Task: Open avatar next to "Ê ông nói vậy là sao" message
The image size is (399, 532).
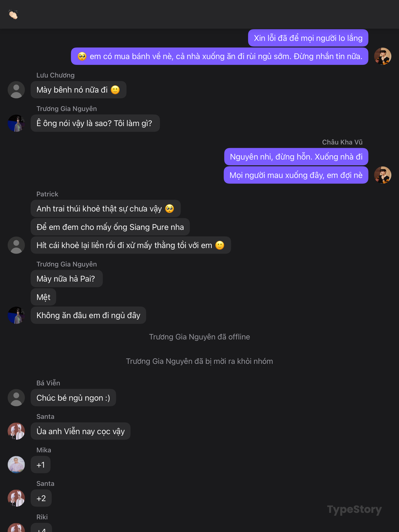Action: click(16, 123)
